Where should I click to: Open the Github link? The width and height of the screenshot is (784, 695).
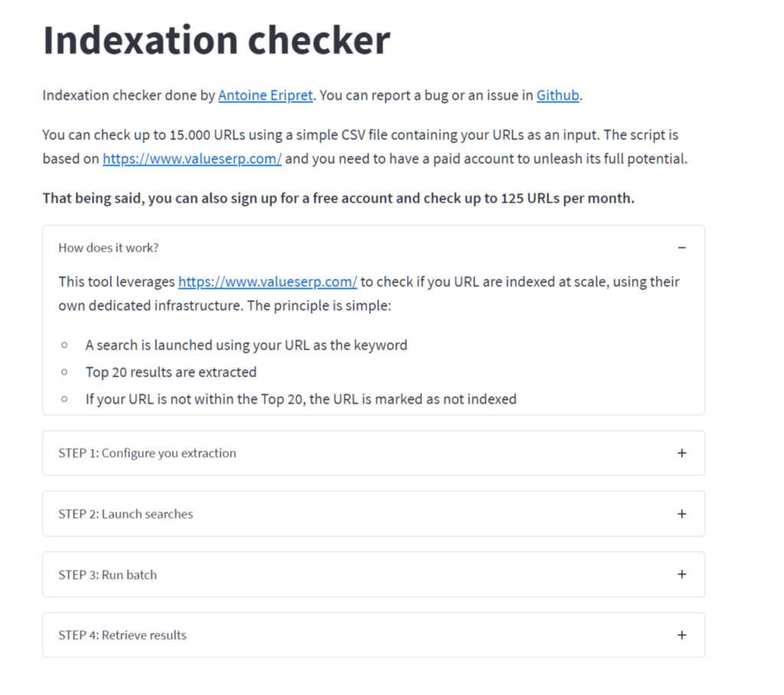point(557,95)
